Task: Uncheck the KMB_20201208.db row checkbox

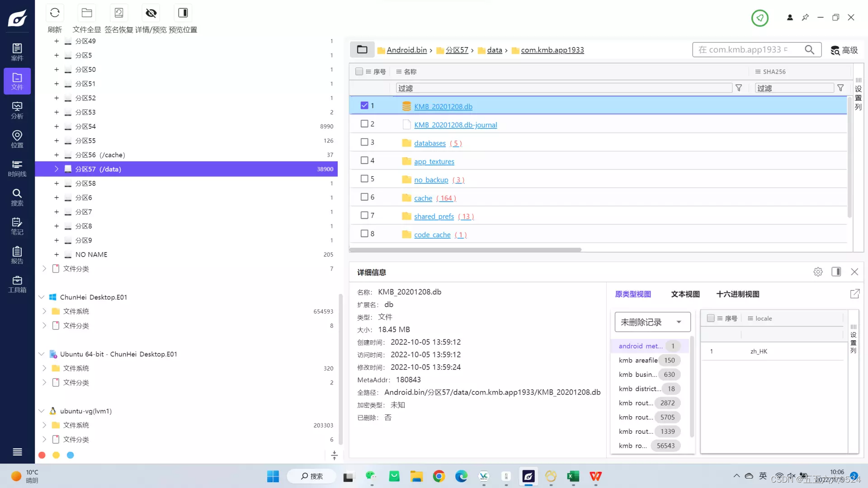Action: [x=364, y=105]
